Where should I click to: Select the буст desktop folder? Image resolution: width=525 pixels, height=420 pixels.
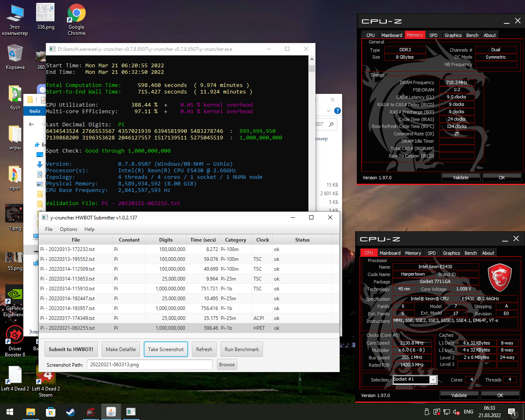pyautogui.click(x=15, y=98)
